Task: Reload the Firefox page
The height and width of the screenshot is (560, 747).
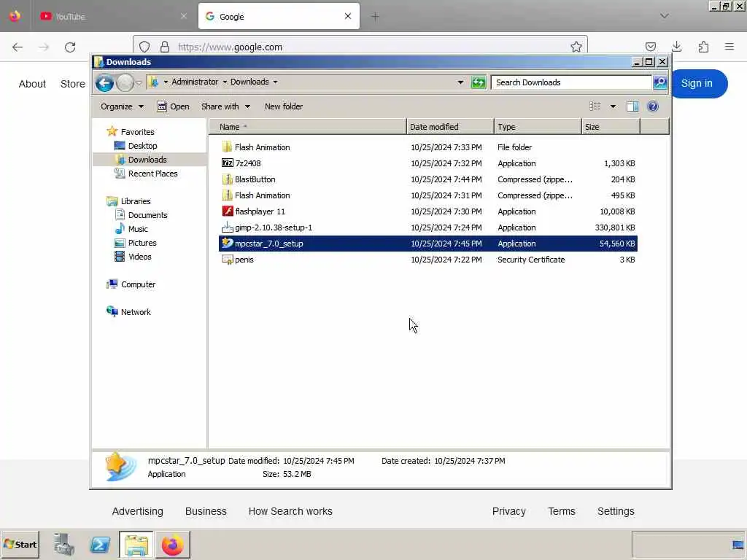Action: (x=70, y=47)
